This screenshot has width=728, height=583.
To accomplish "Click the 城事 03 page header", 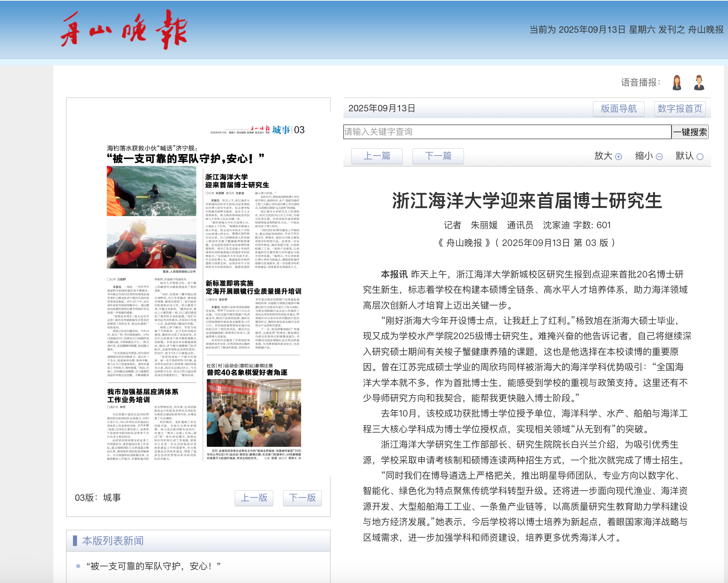I will (288, 130).
